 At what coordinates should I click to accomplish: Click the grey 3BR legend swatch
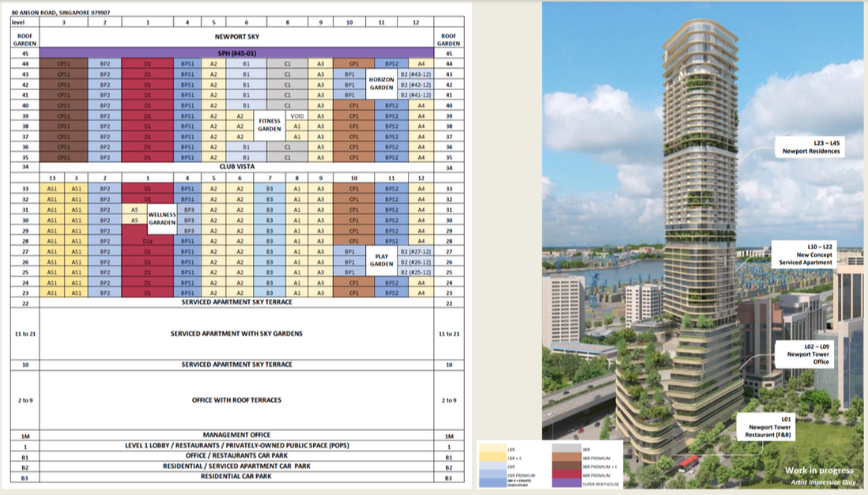566,449
